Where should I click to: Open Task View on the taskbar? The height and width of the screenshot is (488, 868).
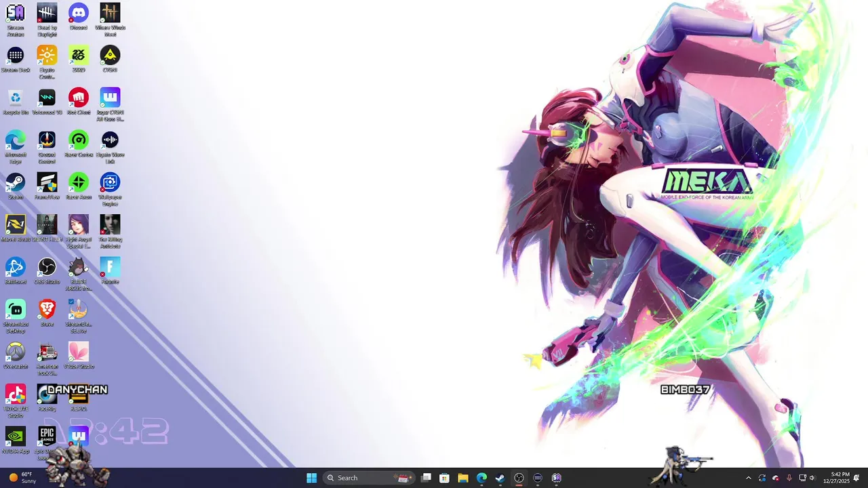(426, 478)
